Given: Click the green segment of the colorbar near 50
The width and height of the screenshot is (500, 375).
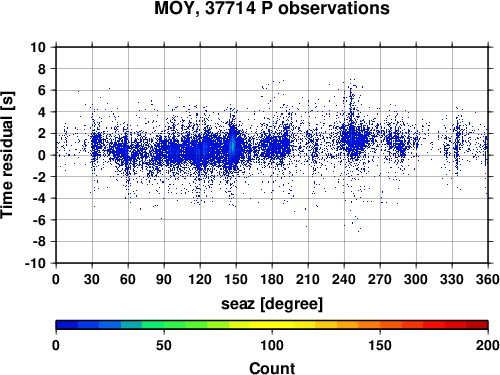Looking at the screenshot, I should 164,325.
